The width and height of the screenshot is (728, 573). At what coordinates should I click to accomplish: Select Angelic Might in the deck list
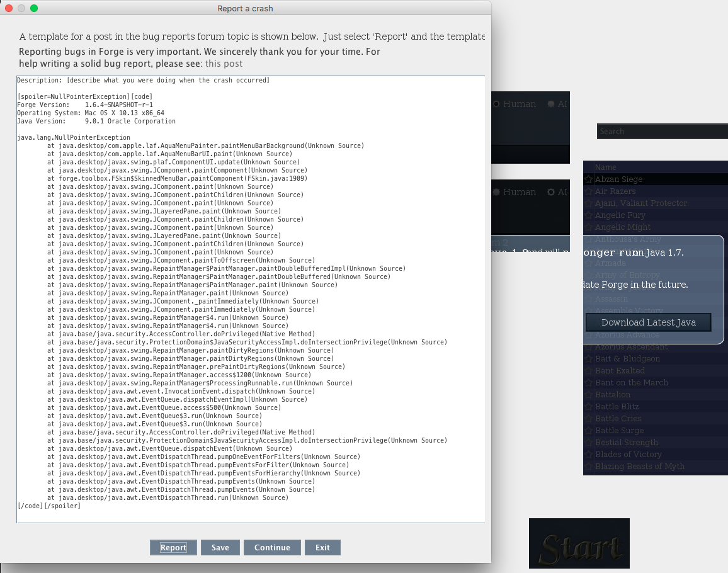click(623, 227)
